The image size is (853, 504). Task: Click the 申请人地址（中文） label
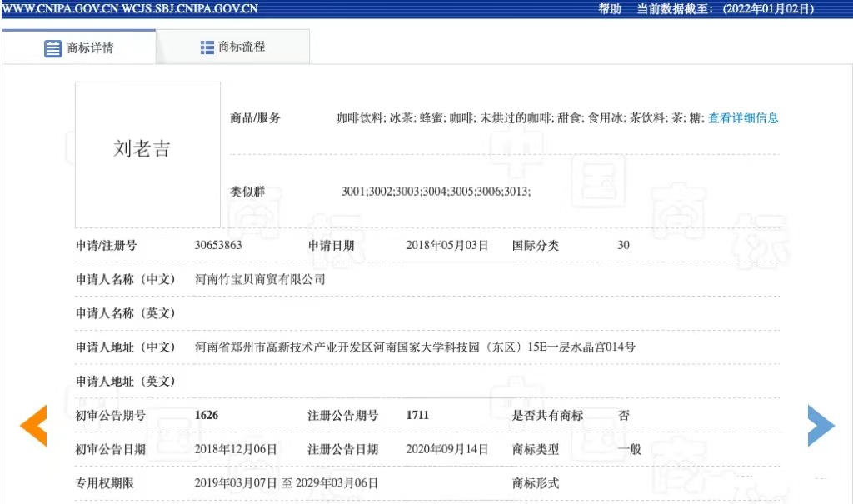pyautogui.click(x=126, y=347)
